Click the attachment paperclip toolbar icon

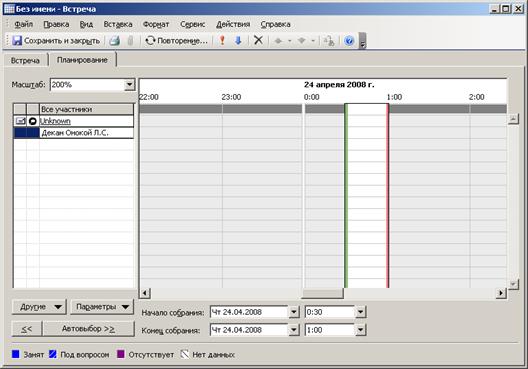pyautogui.click(x=131, y=41)
